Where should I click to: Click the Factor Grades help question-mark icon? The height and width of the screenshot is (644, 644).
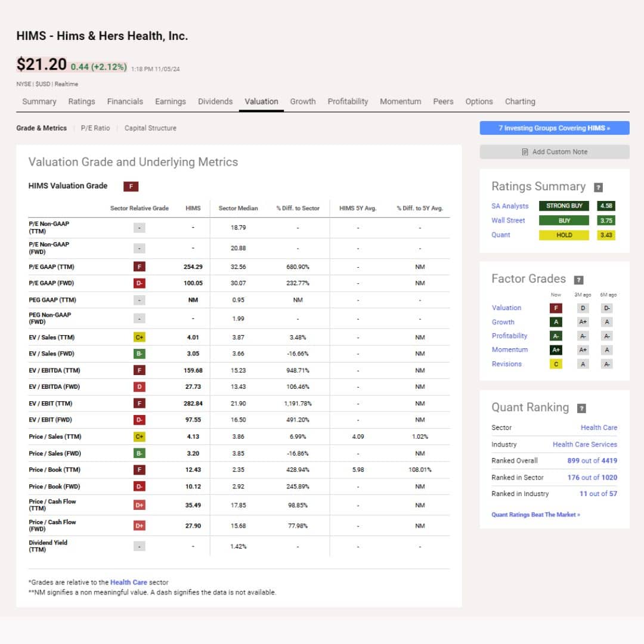tap(578, 280)
